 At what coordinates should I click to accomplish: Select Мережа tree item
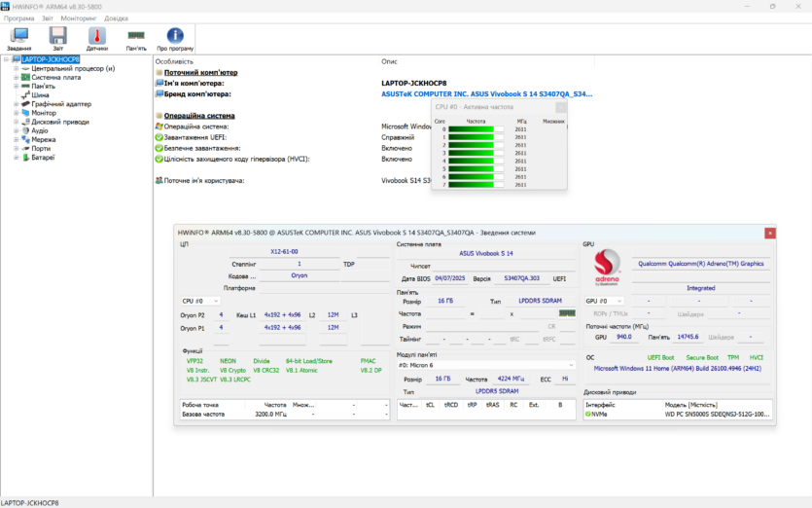point(44,139)
